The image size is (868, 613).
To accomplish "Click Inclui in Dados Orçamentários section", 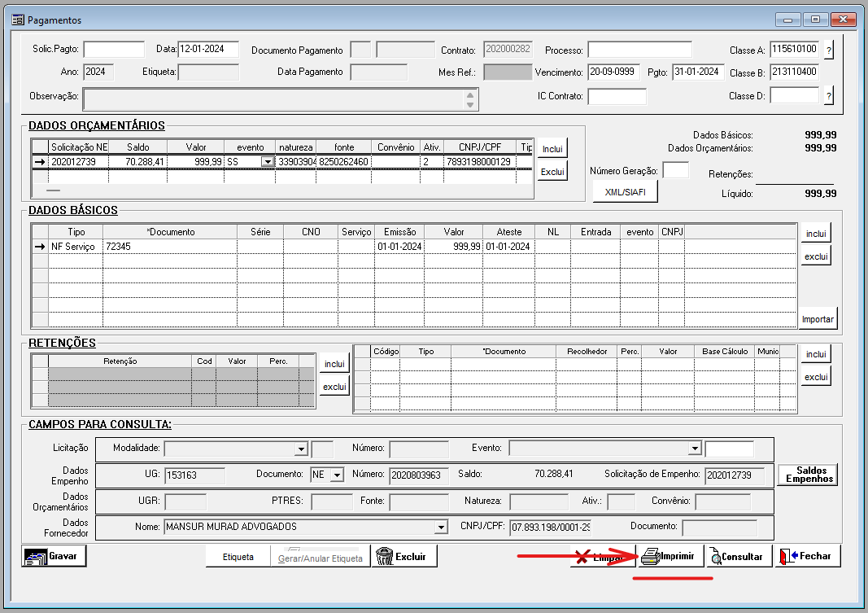I will pyautogui.click(x=552, y=149).
